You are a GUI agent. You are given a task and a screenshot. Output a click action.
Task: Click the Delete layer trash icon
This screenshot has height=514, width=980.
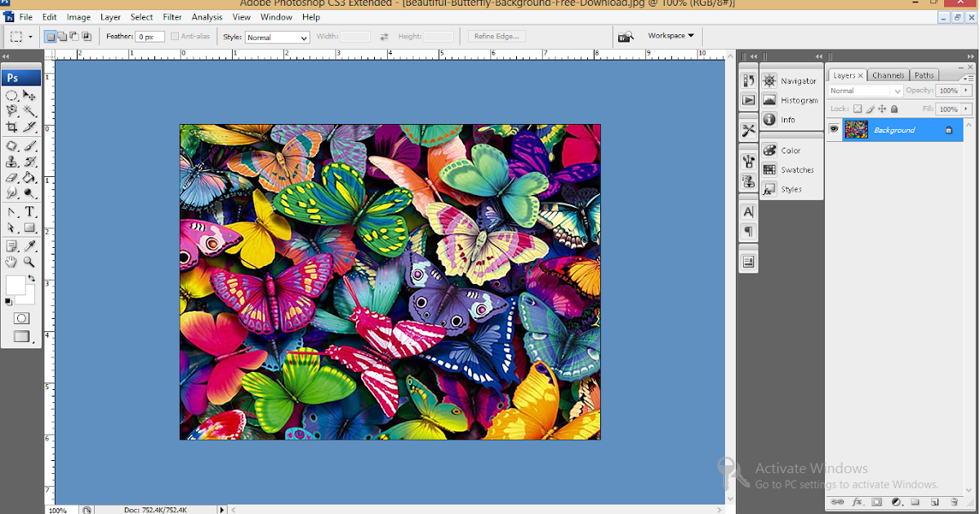click(x=954, y=503)
